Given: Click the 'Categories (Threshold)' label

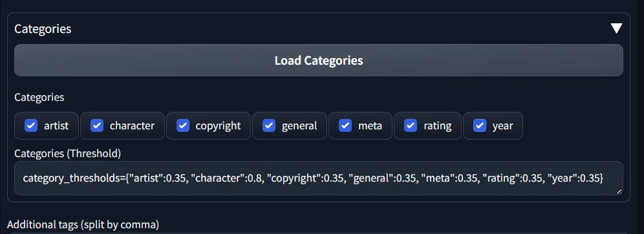Looking at the screenshot, I should pos(68,154).
